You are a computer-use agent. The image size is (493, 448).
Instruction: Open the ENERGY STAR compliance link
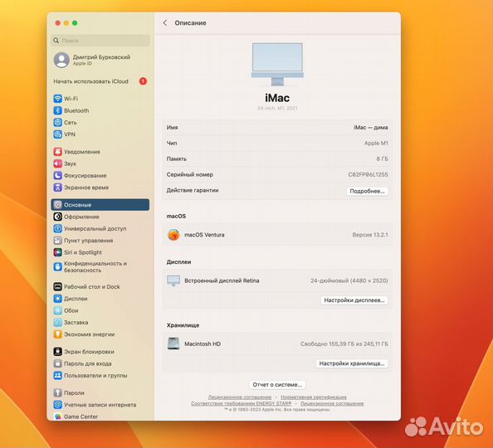click(242, 403)
